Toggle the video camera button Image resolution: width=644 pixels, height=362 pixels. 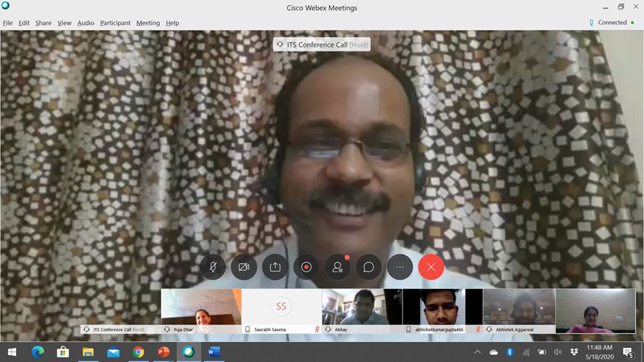[x=244, y=267]
